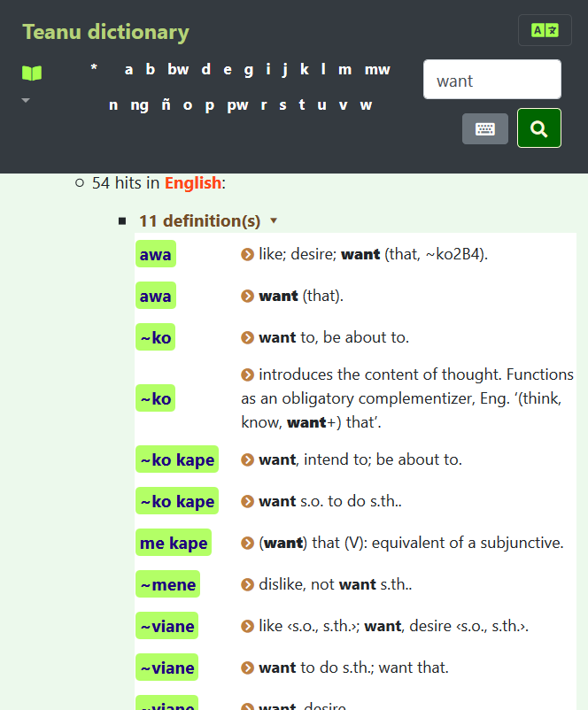The image size is (588, 710).
Task: Open the '~mene' entry
Action: [x=166, y=584]
